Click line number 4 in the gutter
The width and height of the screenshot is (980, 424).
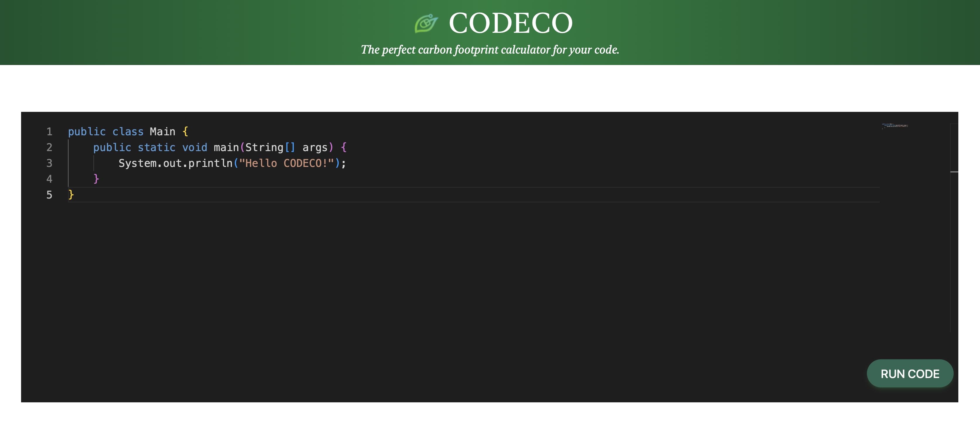click(49, 179)
